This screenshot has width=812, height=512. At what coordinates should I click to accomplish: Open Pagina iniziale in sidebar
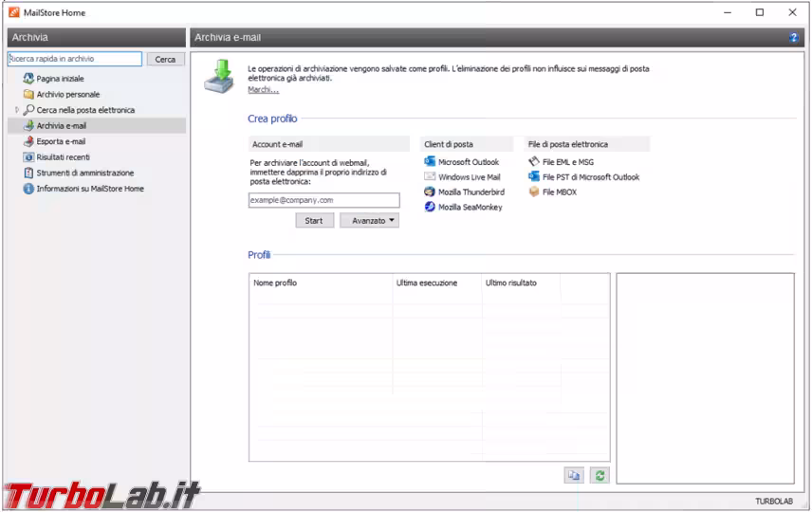pyautogui.click(x=60, y=79)
